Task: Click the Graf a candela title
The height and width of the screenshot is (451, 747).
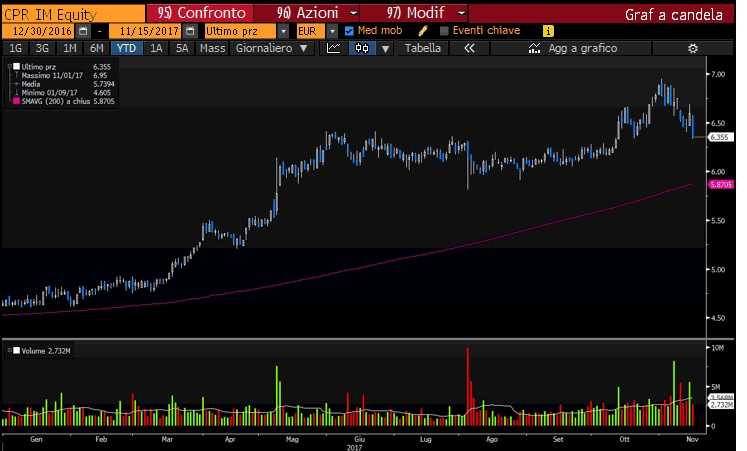Action: (x=673, y=15)
